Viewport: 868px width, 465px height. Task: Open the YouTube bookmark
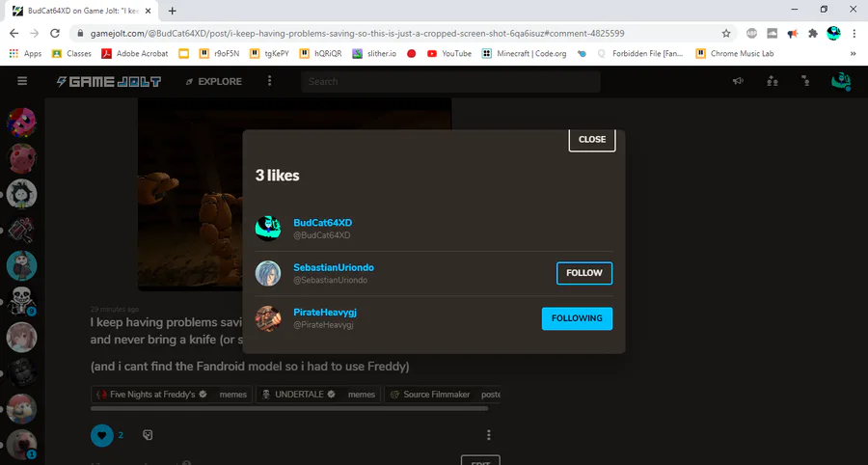pyautogui.click(x=449, y=54)
